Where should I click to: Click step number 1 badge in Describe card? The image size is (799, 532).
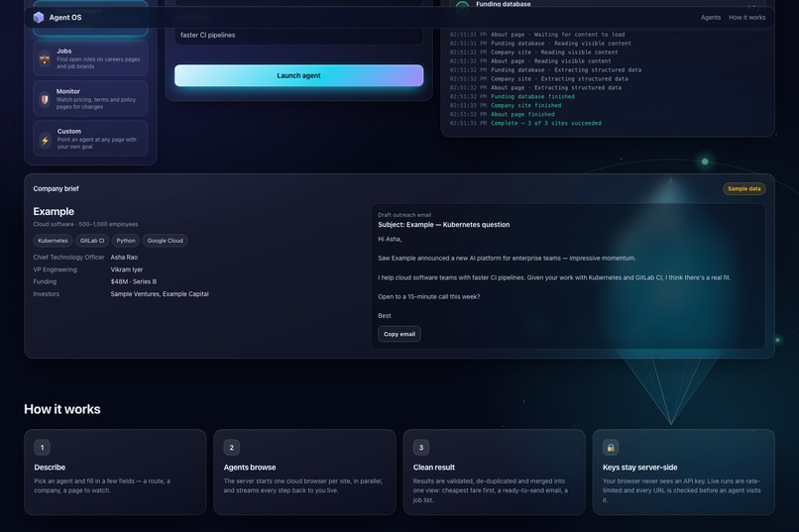(x=42, y=448)
